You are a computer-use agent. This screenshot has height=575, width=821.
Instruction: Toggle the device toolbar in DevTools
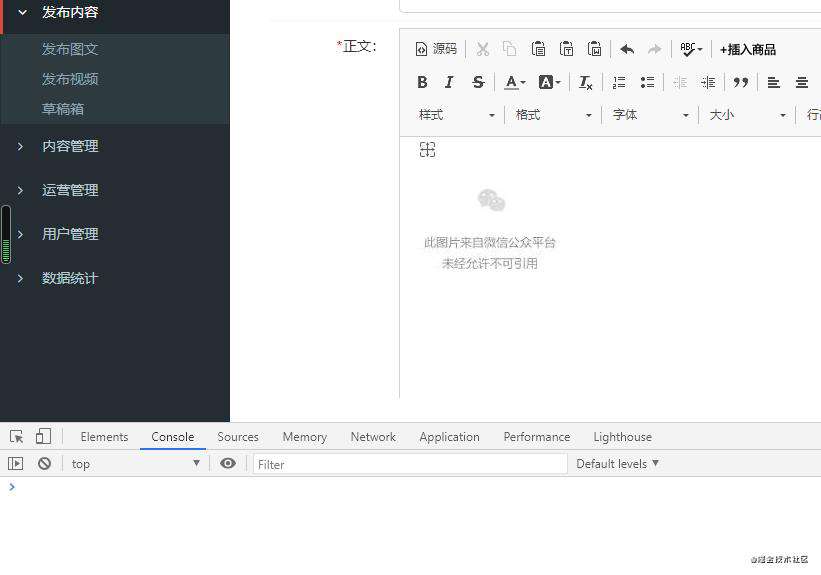coord(43,436)
